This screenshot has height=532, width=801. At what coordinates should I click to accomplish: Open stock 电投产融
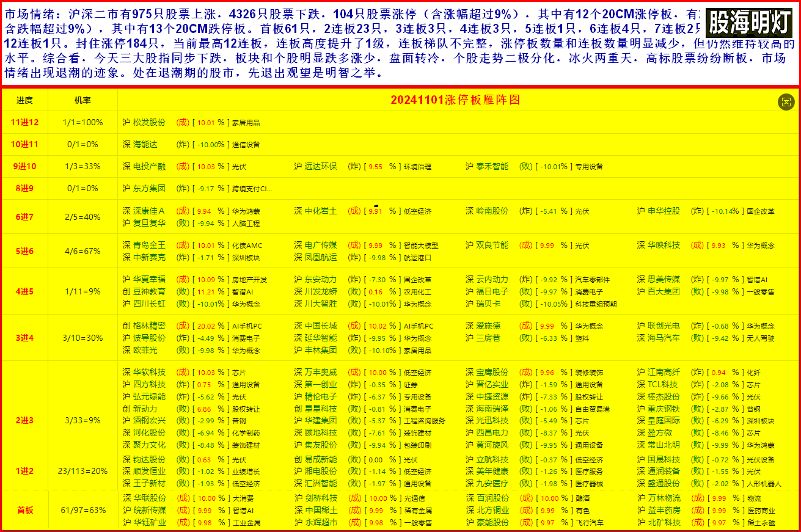149,166
